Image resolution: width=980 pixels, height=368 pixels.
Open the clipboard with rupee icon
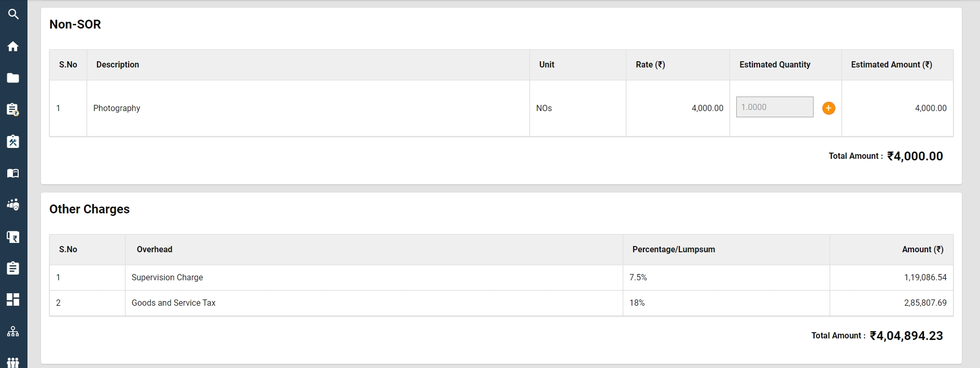(x=13, y=110)
